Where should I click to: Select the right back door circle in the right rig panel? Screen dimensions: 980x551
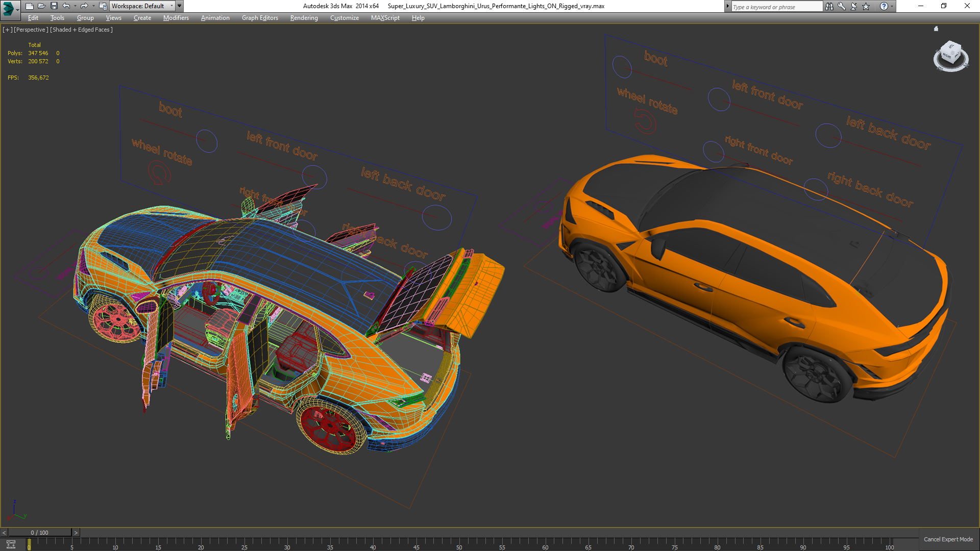click(x=816, y=190)
